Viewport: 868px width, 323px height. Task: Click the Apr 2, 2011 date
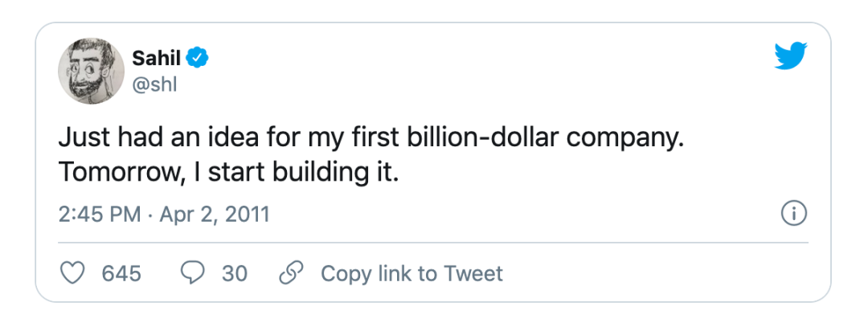[217, 215]
